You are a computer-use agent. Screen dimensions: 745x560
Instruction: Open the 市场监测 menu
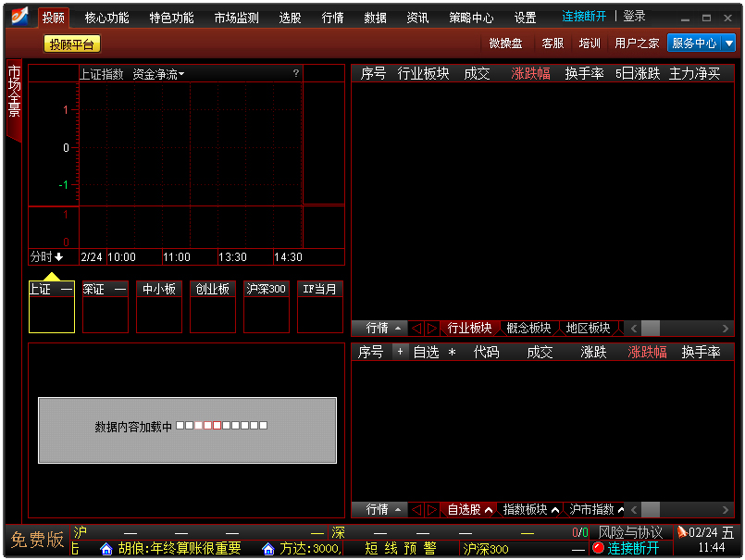point(237,19)
